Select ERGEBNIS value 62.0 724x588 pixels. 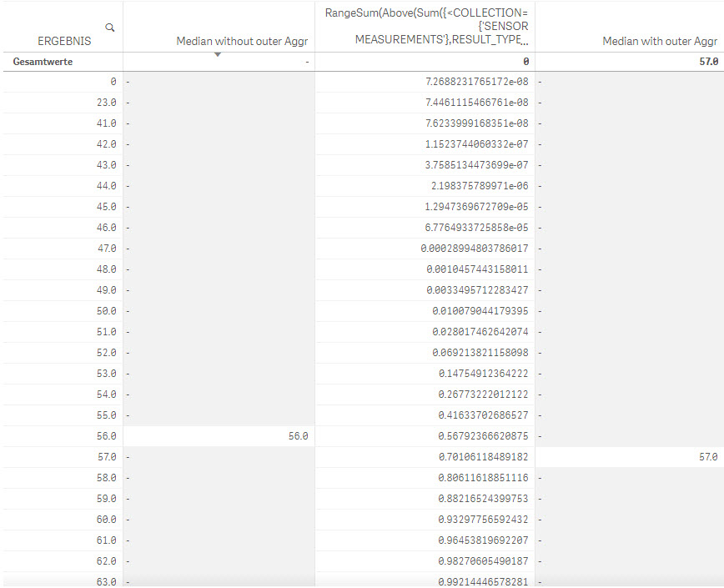(107, 561)
